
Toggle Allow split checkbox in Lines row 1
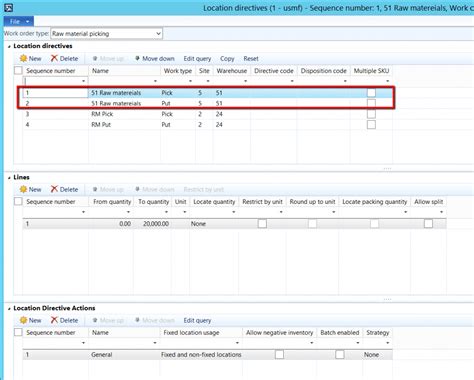click(428, 224)
